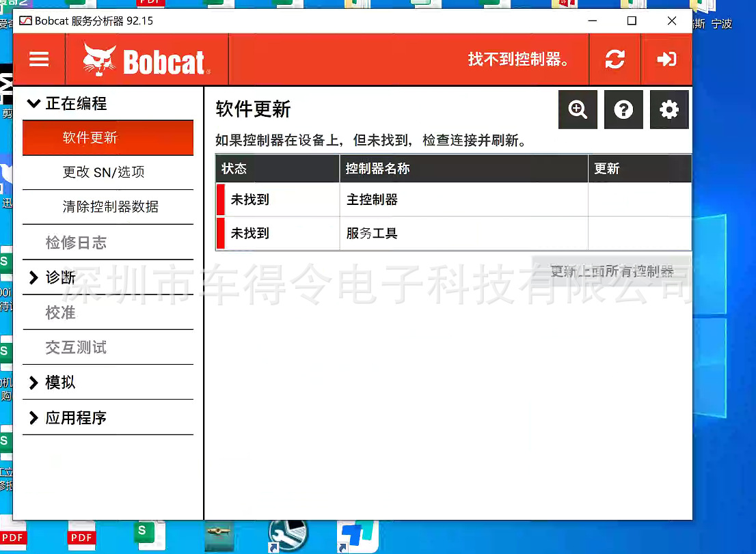Click the 更新上面所有控制器 button

pos(612,271)
